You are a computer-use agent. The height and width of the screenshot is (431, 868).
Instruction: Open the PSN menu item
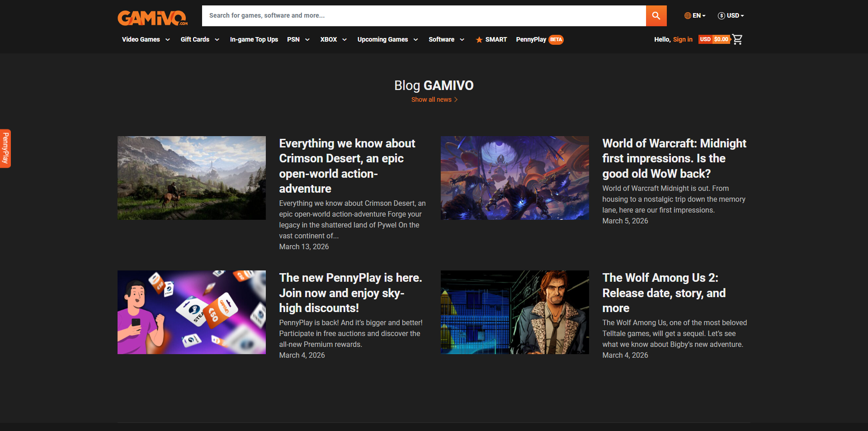coord(293,40)
